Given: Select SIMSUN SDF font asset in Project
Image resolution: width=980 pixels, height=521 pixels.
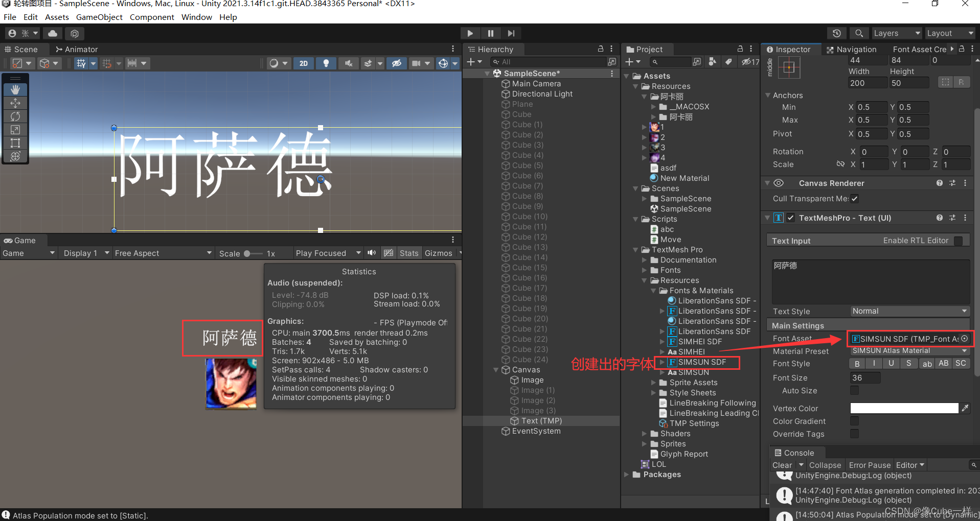Looking at the screenshot, I should pos(702,362).
